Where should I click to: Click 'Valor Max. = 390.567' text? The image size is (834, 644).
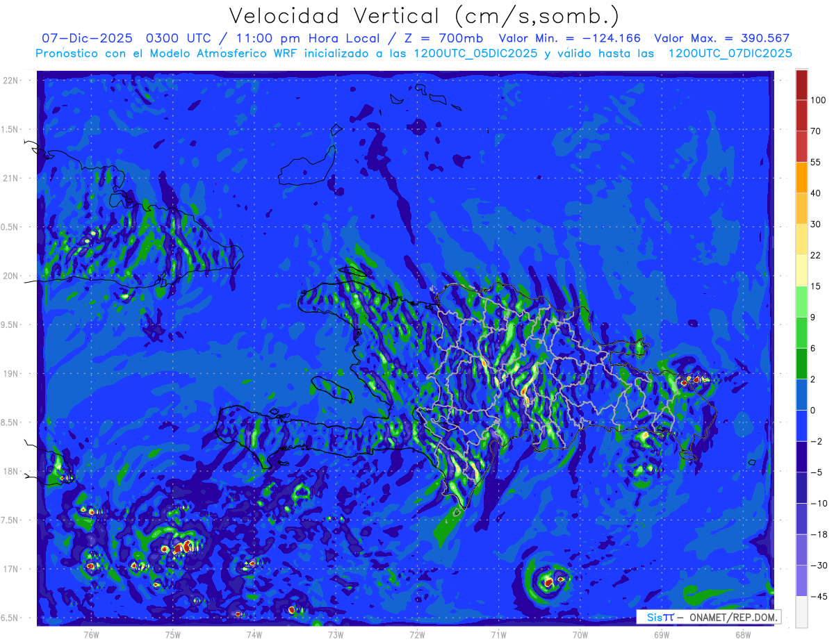(x=722, y=38)
